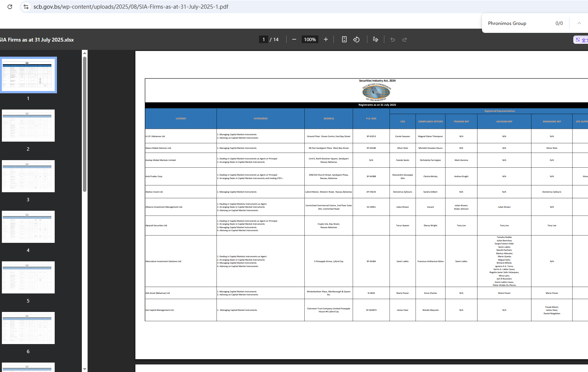The image size is (588, 372).
Task: Click licensee Ask Capital Management Ltd.
Action: 160,310
